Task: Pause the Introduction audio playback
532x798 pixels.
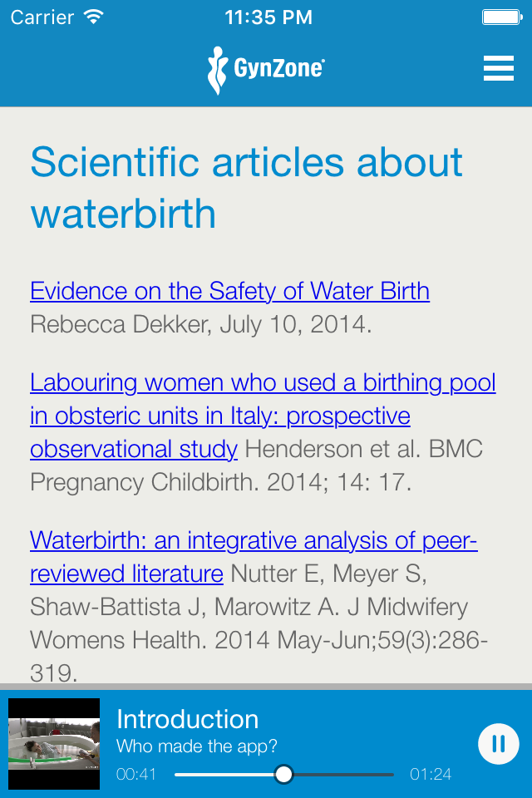Action: [x=498, y=744]
